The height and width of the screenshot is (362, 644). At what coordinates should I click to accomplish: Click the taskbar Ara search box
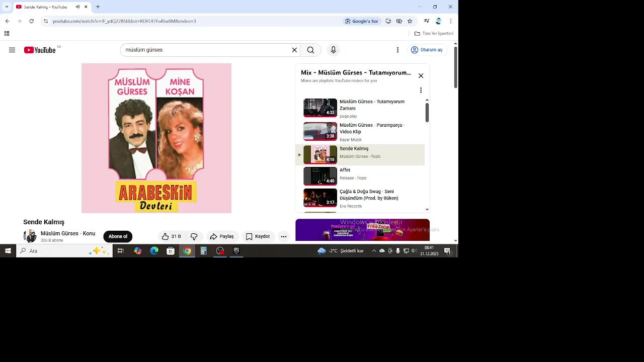tap(64, 251)
